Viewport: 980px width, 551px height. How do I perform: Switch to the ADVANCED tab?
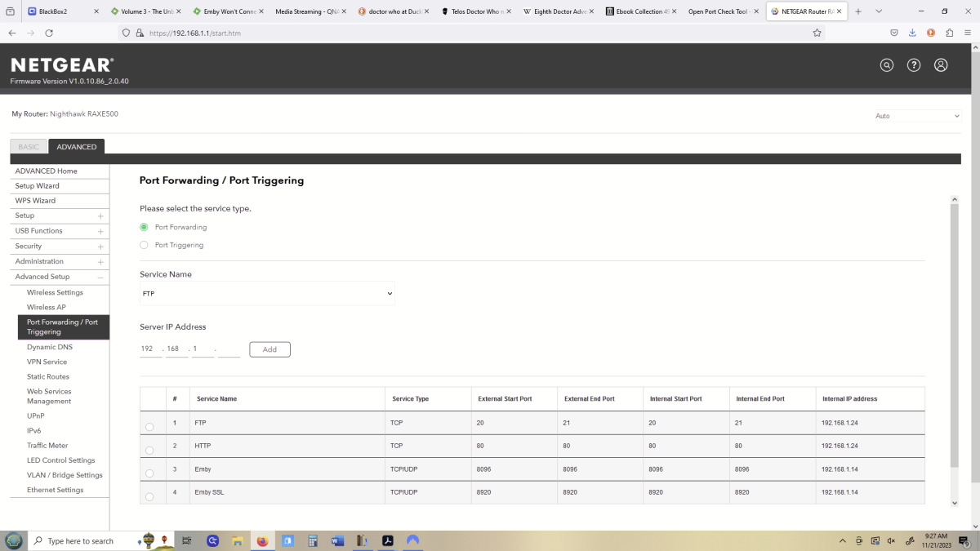(x=77, y=147)
